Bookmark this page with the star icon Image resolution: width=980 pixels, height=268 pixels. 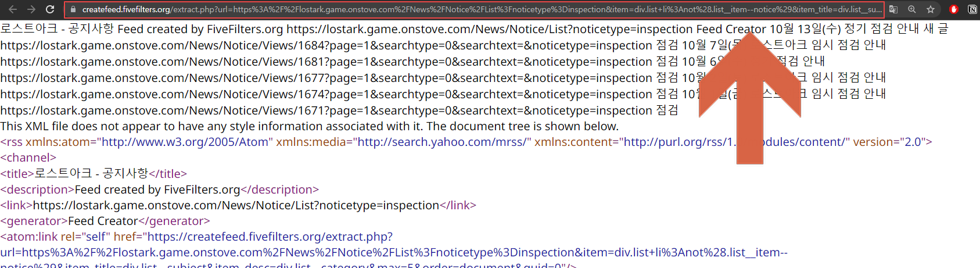pos(931,9)
